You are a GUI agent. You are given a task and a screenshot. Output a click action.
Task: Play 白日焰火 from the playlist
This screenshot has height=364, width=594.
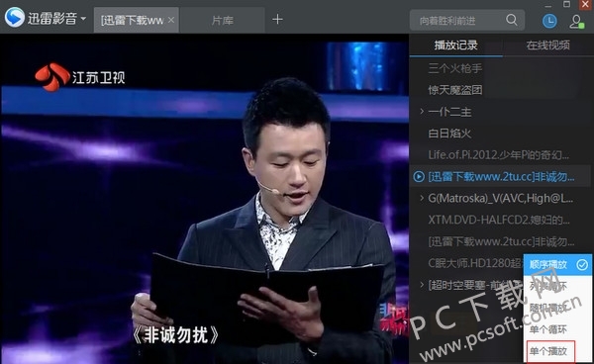(x=449, y=134)
